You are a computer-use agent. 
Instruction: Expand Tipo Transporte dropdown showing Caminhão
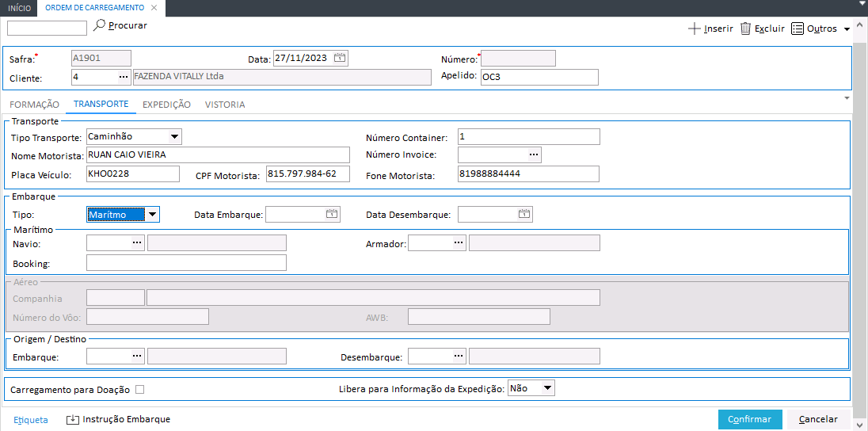coord(174,137)
